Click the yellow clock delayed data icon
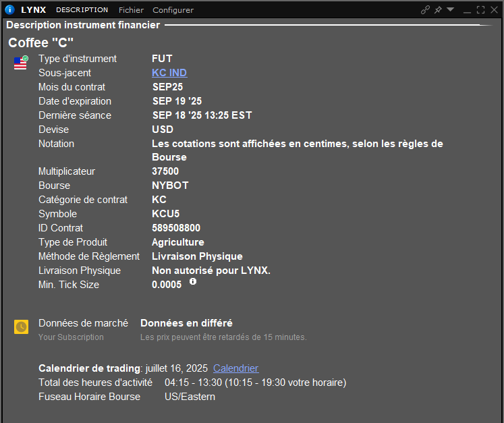The width and height of the screenshot is (504, 423). 22,327
